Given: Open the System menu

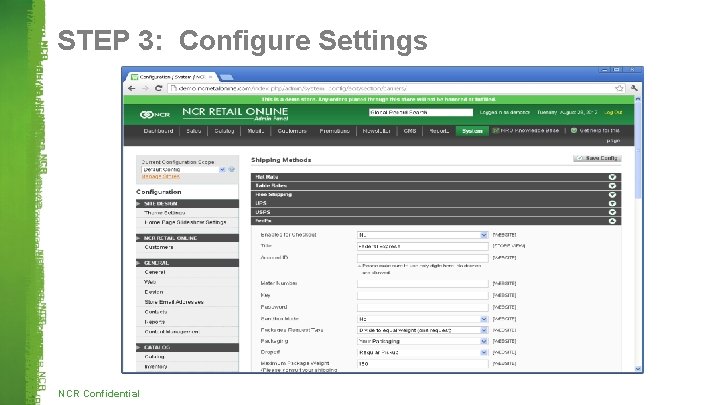Looking at the screenshot, I should click(x=472, y=131).
